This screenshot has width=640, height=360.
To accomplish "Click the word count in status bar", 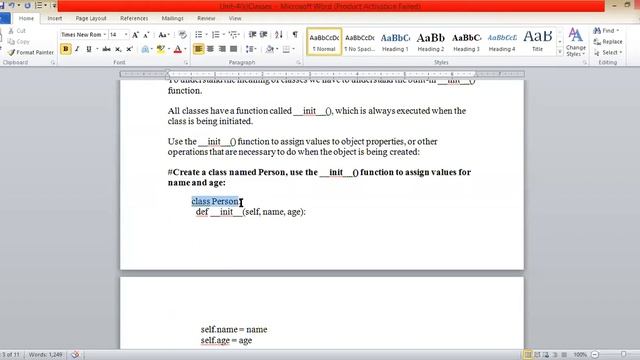I will (45, 354).
